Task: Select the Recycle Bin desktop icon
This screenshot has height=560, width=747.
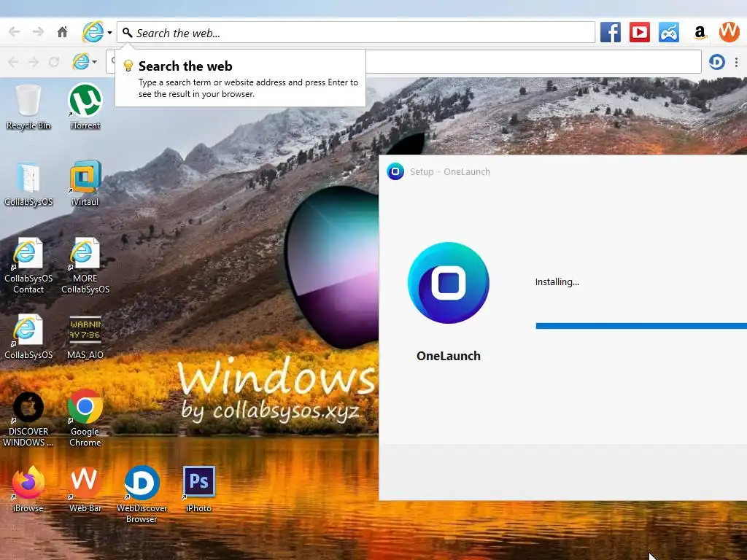Action: coord(28,107)
